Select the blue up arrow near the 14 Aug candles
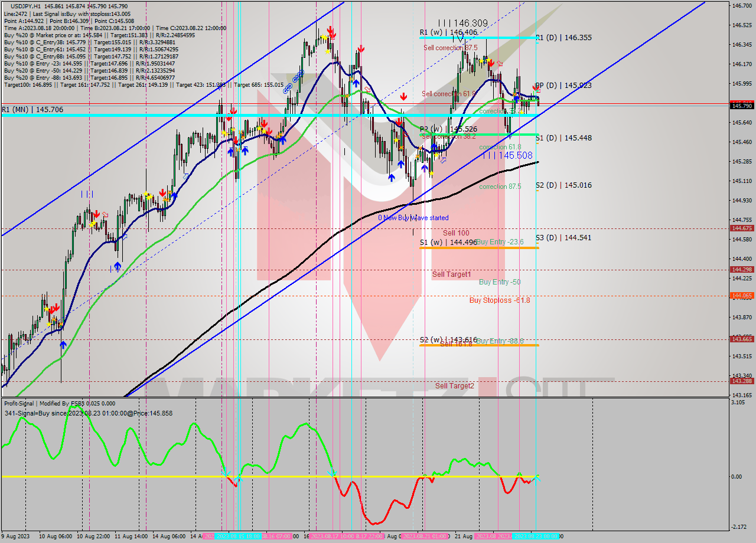 [230, 151]
